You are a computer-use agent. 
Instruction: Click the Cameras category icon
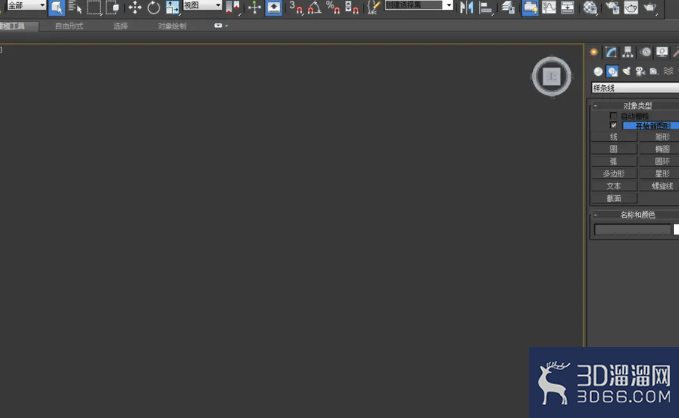(x=640, y=71)
